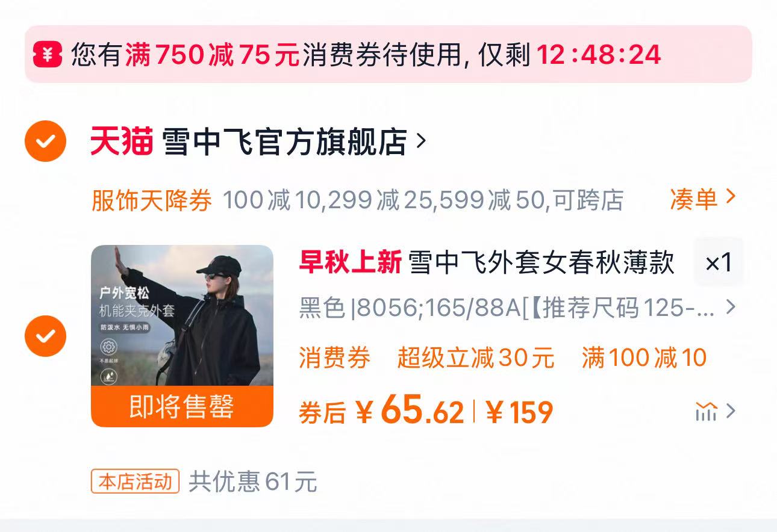Open the 满750减75元 coupon banner
The image size is (777, 532).
(x=388, y=54)
